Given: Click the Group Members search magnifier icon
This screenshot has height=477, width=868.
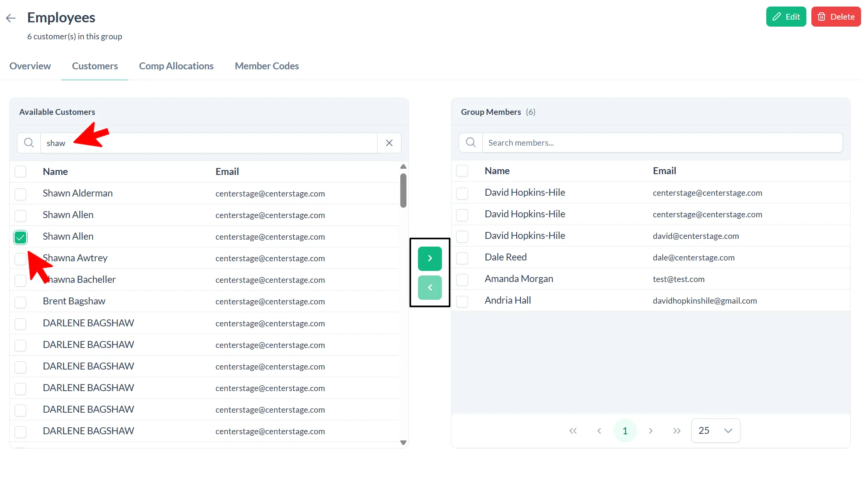Looking at the screenshot, I should coord(471,143).
